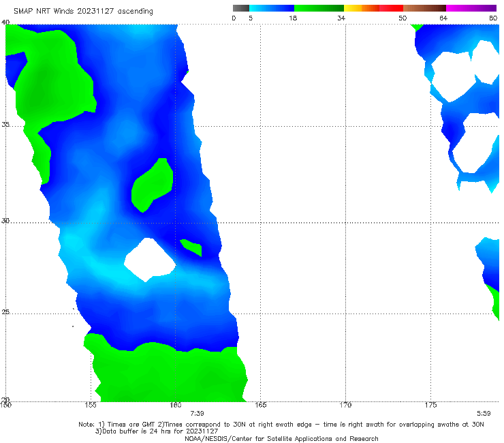This screenshot has height=443, width=504.
Task: Select the green segment of the color bar
Action: pos(319,8)
